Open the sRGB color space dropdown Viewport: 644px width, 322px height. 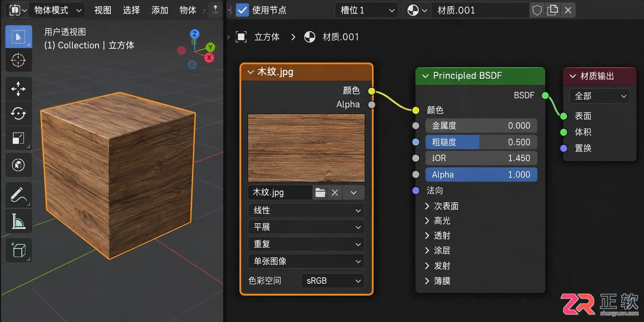[x=333, y=281]
